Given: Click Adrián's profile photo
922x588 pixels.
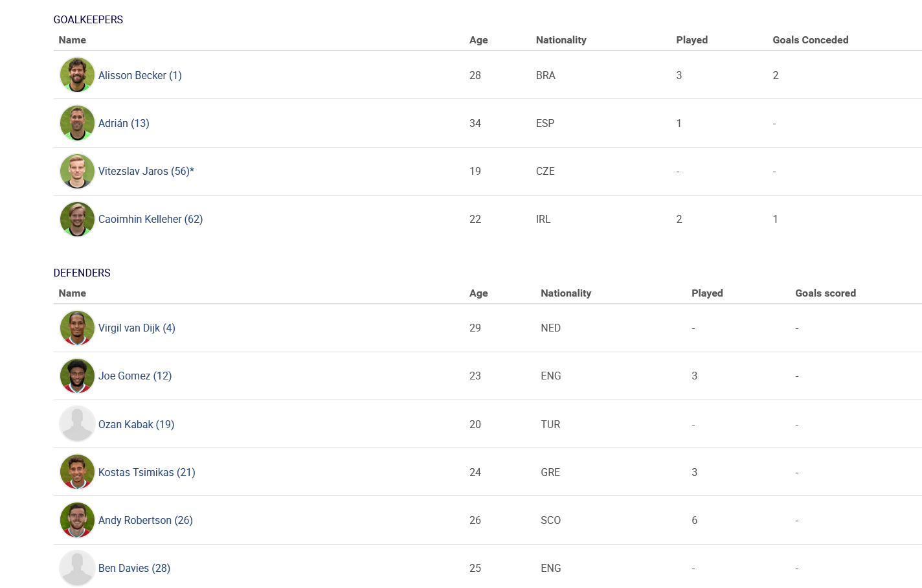Looking at the screenshot, I should [77, 123].
